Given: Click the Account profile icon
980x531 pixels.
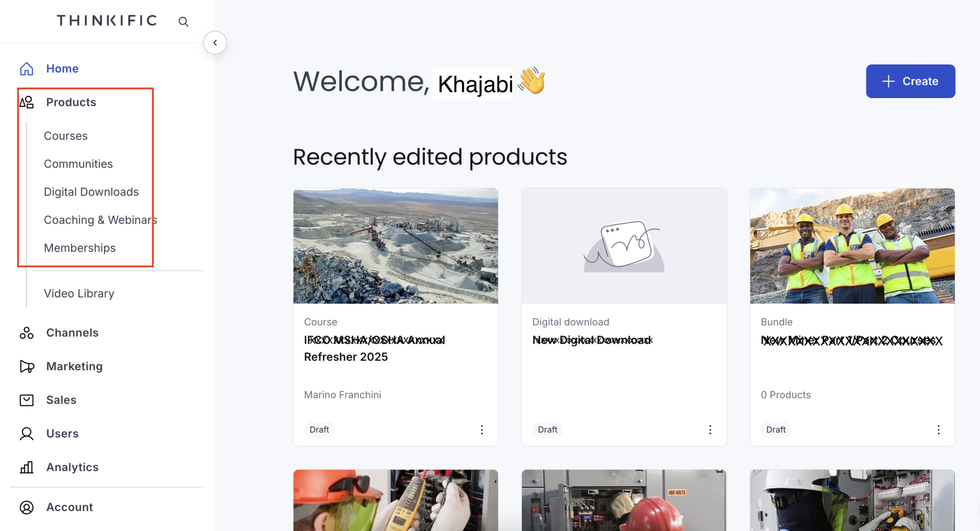Looking at the screenshot, I should (26, 507).
